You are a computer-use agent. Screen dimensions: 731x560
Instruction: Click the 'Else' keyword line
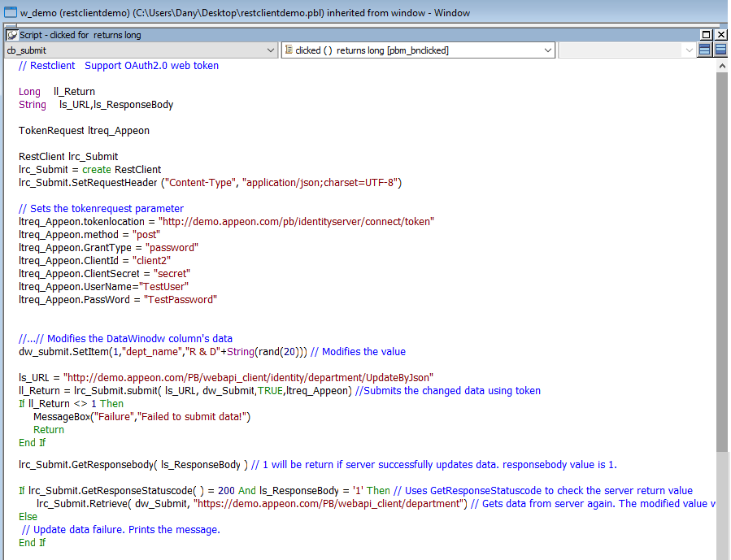point(28,517)
